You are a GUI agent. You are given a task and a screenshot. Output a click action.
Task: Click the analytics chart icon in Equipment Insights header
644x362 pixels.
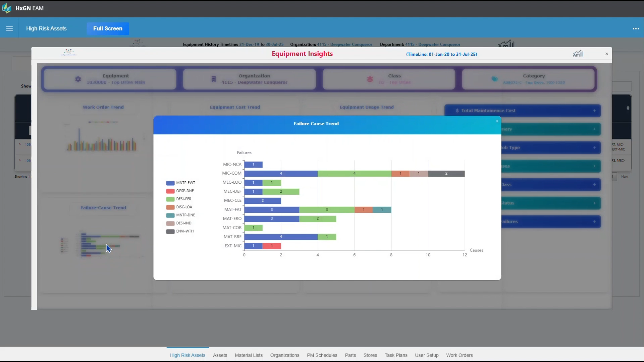[579, 53]
